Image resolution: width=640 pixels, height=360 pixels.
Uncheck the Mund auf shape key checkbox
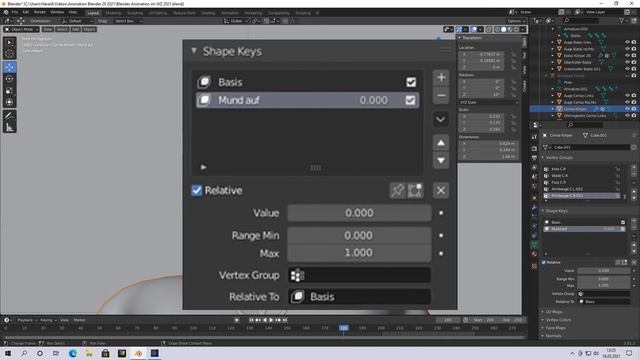[411, 100]
